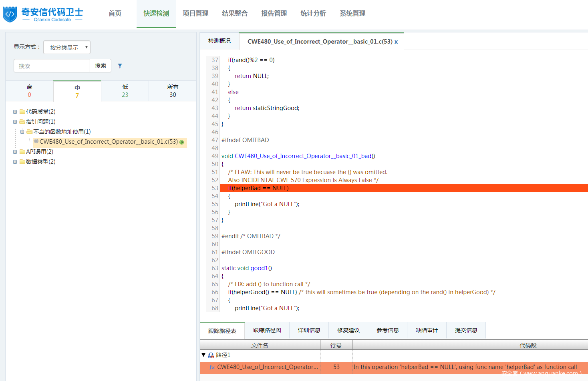The width and height of the screenshot is (588, 381).
Task: Open the 参考信息 tab
Action: coord(388,331)
